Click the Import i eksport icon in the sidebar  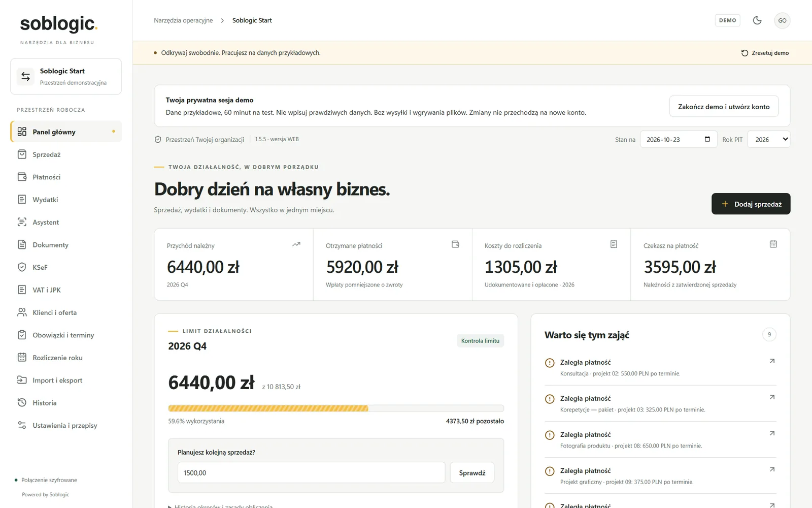click(22, 380)
